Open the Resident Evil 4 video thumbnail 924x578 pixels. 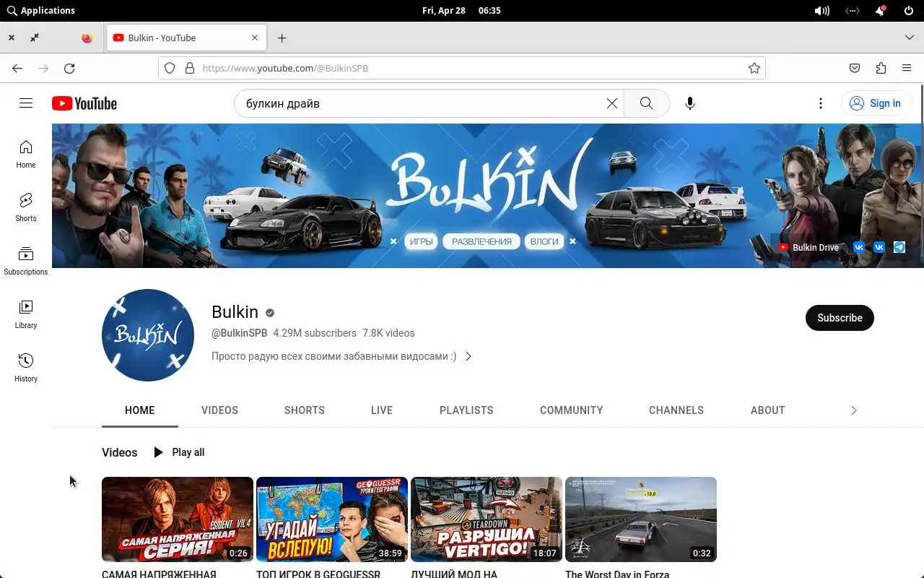(178, 519)
